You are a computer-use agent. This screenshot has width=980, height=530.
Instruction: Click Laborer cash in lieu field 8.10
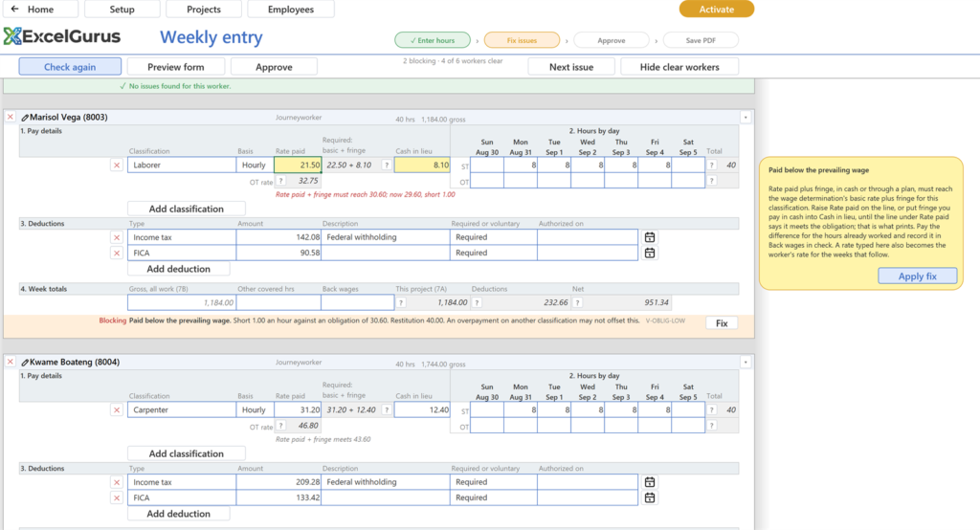(x=422, y=165)
